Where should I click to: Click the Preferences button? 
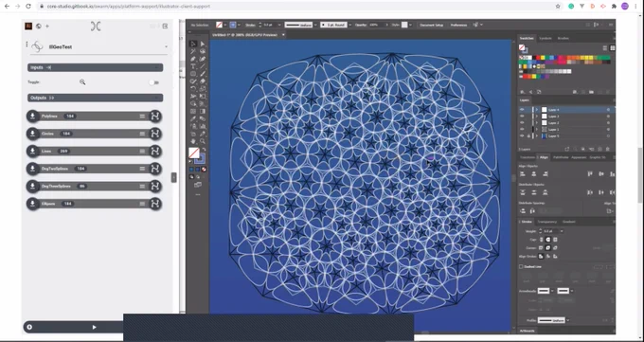click(x=458, y=25)
